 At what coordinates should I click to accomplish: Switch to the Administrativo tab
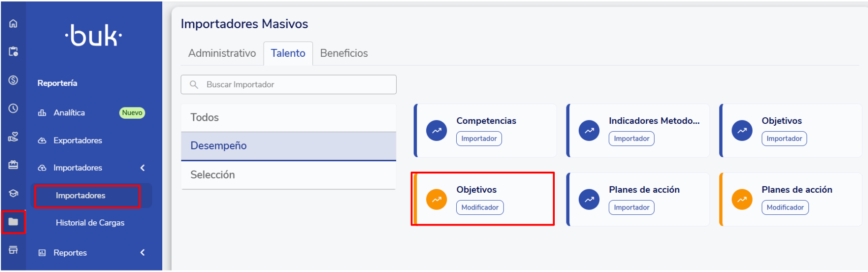222,53
